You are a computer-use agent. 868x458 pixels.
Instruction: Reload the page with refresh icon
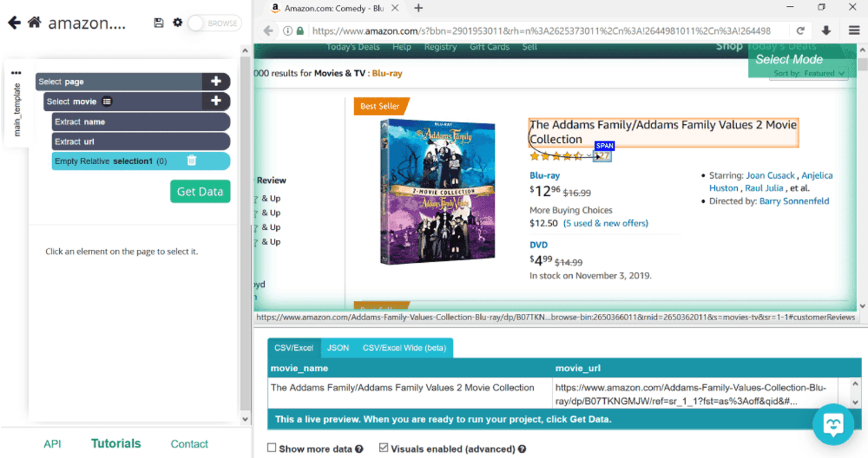800,31
